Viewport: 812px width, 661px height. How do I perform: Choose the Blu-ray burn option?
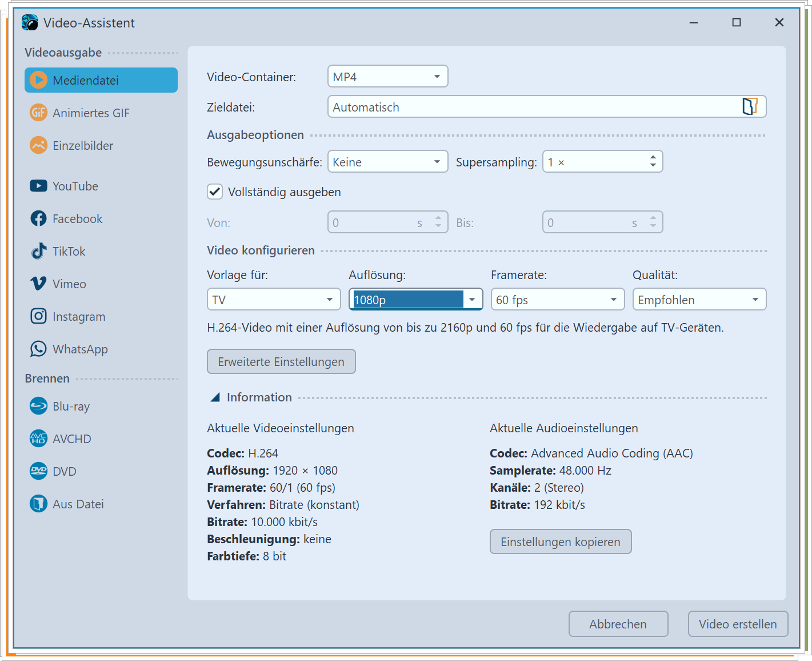coord(101,406)
